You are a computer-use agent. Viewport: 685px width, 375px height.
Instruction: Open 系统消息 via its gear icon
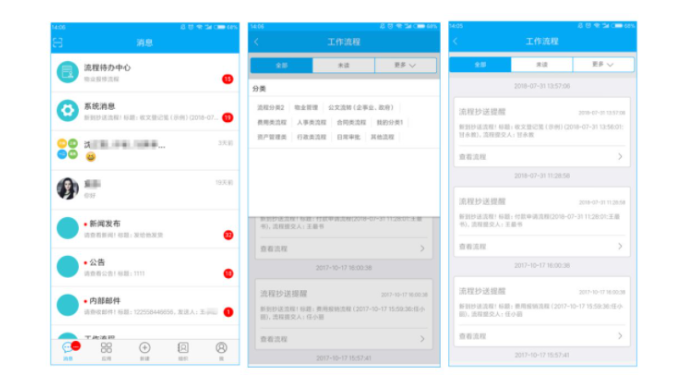(x=68, y=111)
